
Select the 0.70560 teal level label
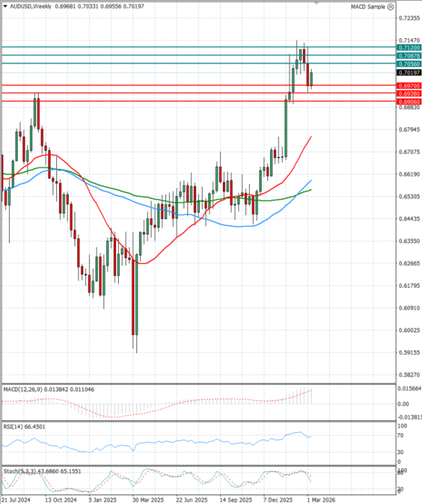coord(409,63)
